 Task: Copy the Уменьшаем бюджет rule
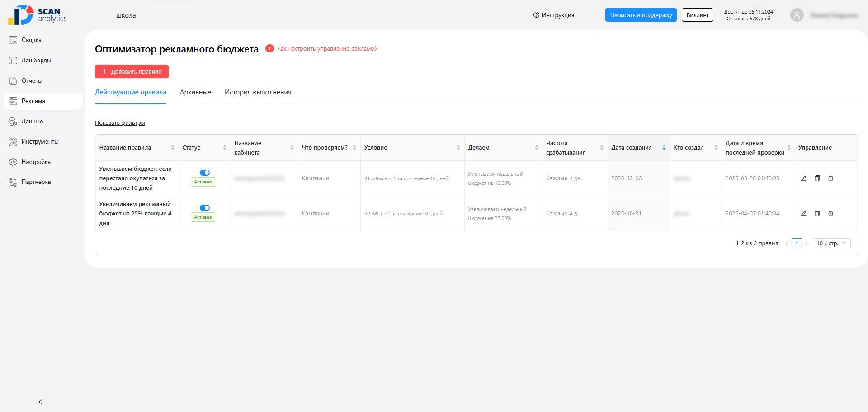click(x=817, y=178)
